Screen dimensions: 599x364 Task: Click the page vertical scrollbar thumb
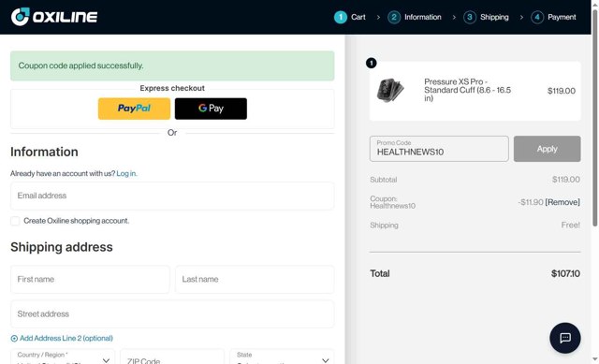click(x=595, y=119)
